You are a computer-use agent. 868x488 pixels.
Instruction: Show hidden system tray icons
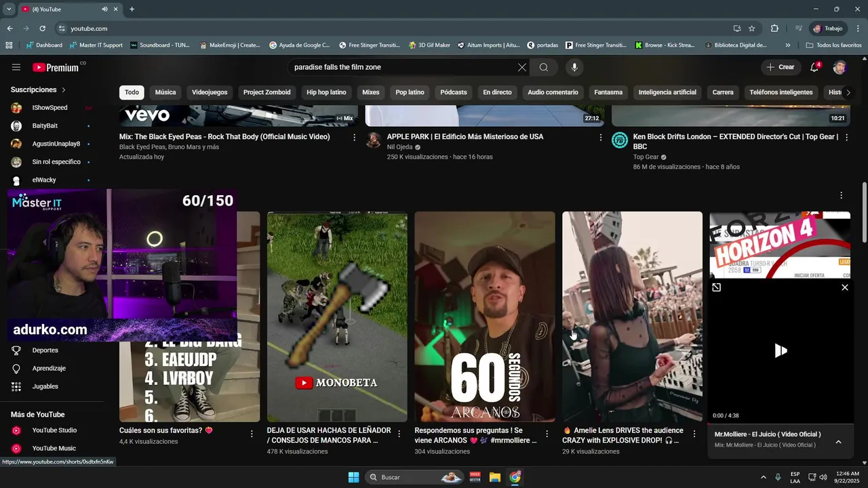point(763,477)
